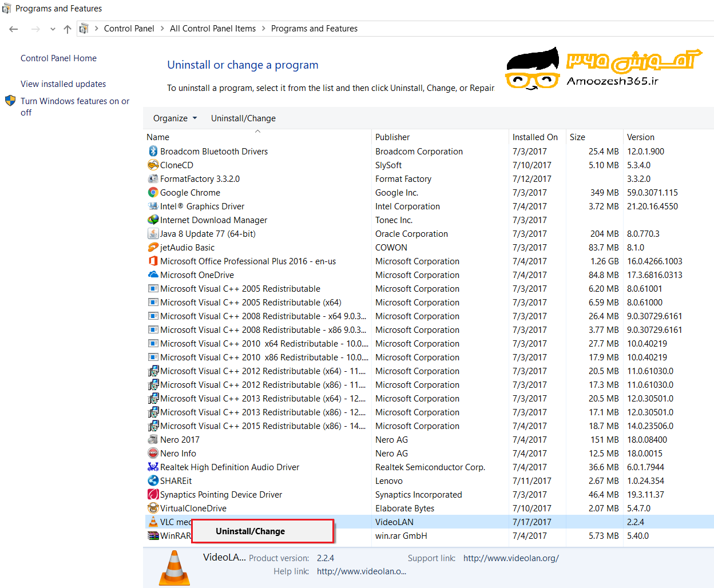Click the publisher 'Lenovo'

[389, 481]
